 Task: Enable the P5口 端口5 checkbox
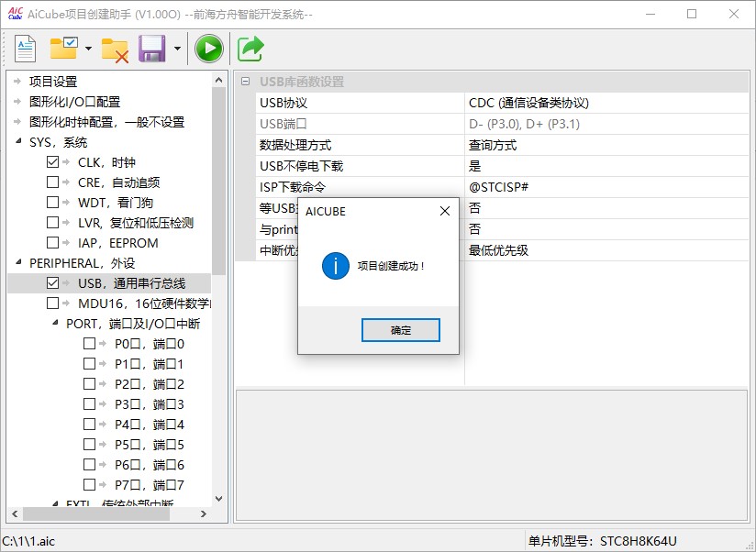(x=89, y=444)
